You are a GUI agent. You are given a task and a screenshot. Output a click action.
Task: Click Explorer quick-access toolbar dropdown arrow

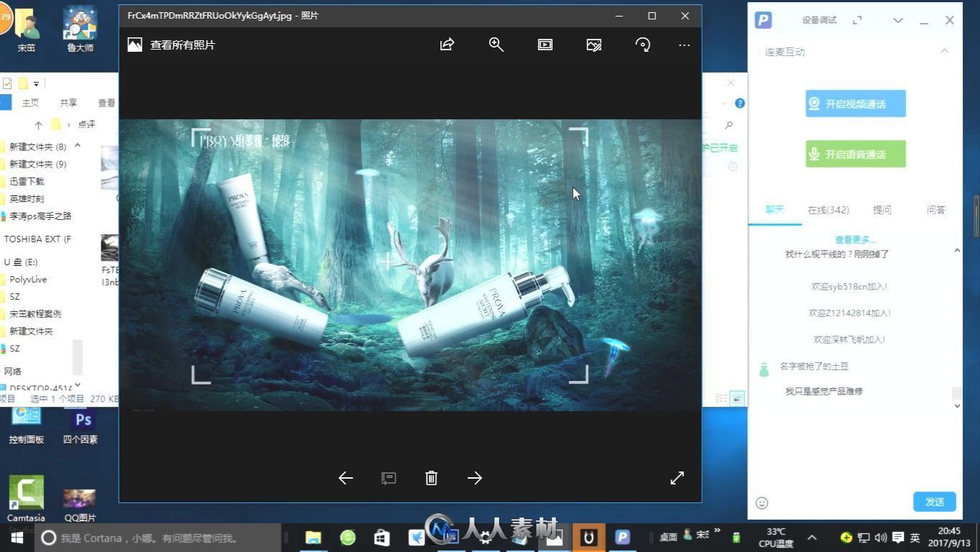36,84
